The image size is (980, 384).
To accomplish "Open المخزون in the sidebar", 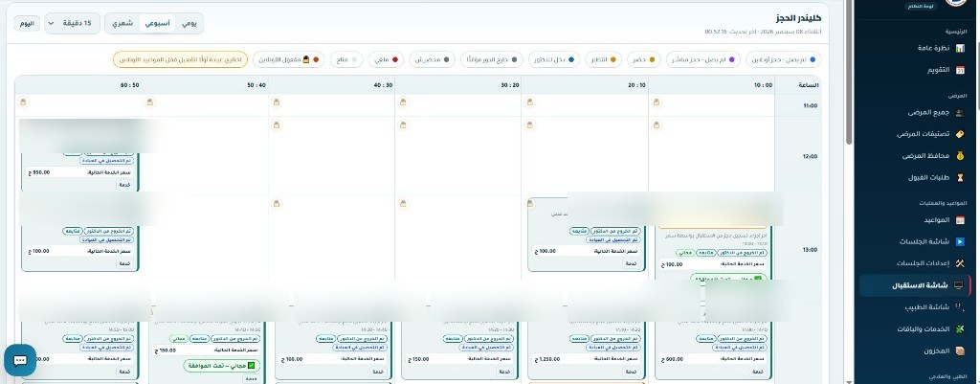I will [914, 350].
